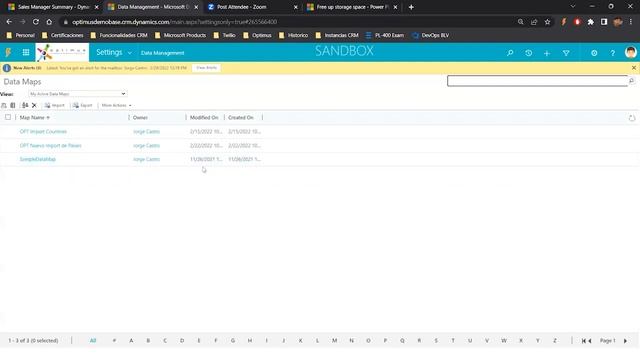This screenshot has width=640, height=360.
Task: Open the help question mark icon
Action: [x=612, y=53]
